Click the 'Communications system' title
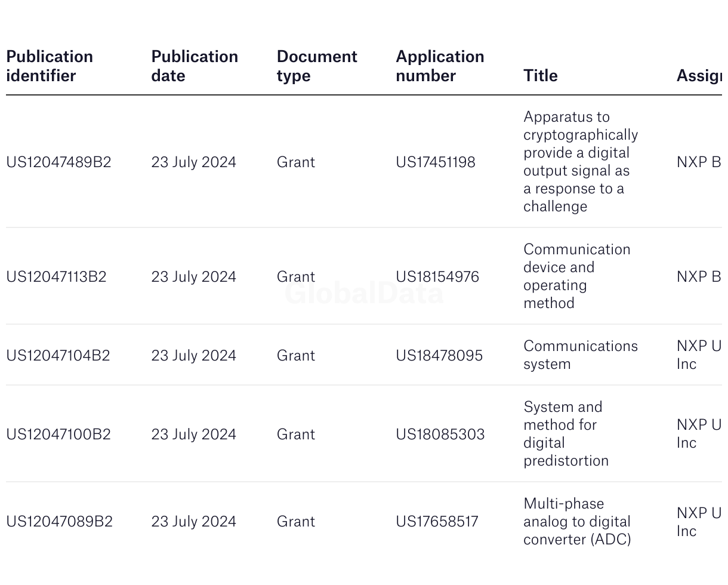 click(x=580, y=355)
